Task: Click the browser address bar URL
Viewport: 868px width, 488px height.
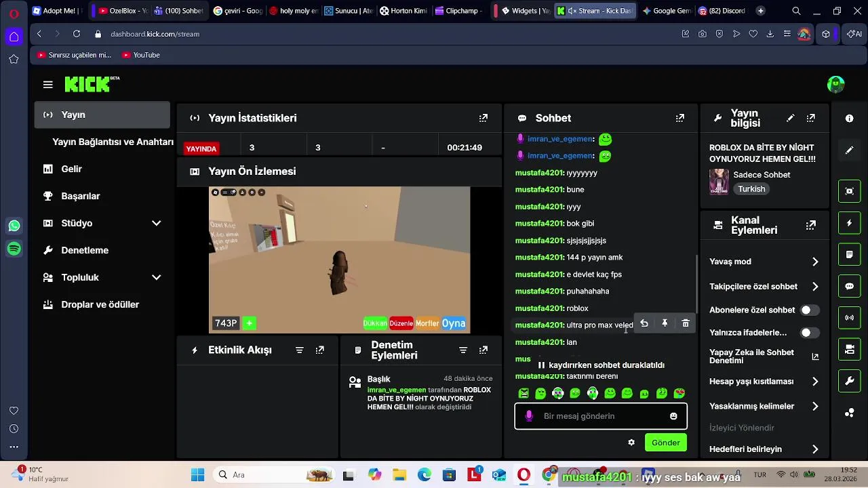Action: pos(155,34)
